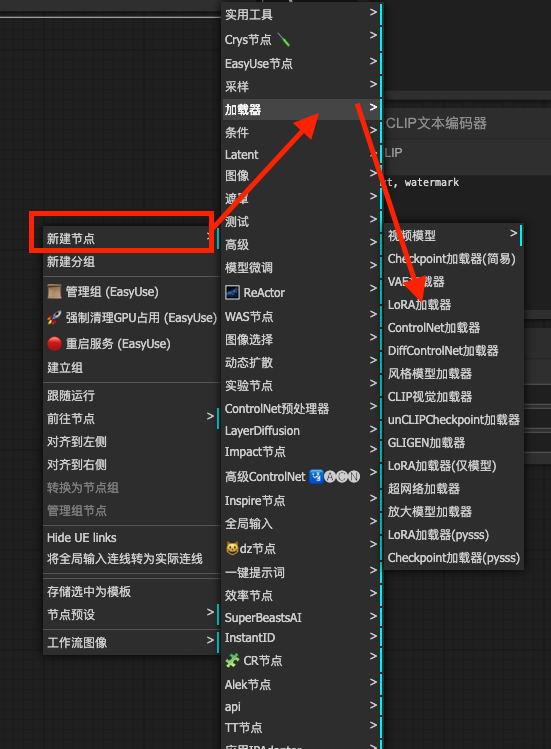Add Checkpoint加载器(pysss) node
Image resolution: width=551 pixels, height=749 pixels.
[454, 557]
